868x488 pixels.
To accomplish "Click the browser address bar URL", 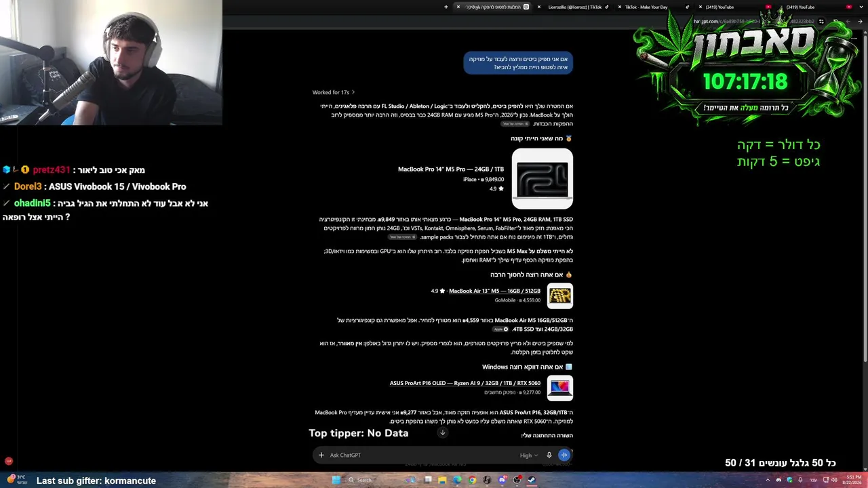I will tap(753, 22).
